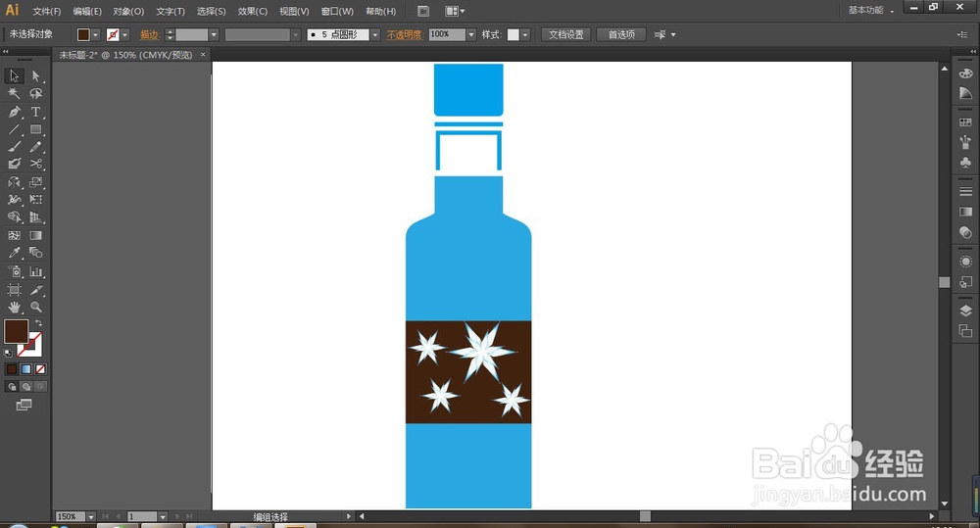Select the Type tool

pyautogui.click(x=35, y=112)
